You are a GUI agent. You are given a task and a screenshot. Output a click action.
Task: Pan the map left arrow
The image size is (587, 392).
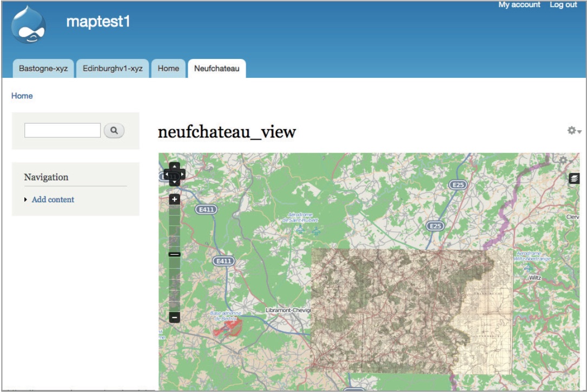(x=167, y=175)
